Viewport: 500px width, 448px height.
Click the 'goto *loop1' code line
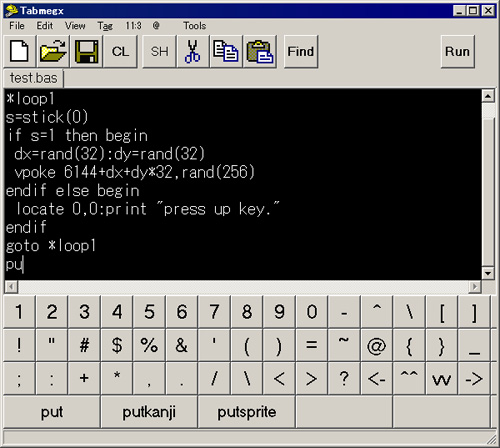pyautogui.click(x=51, y=246)
